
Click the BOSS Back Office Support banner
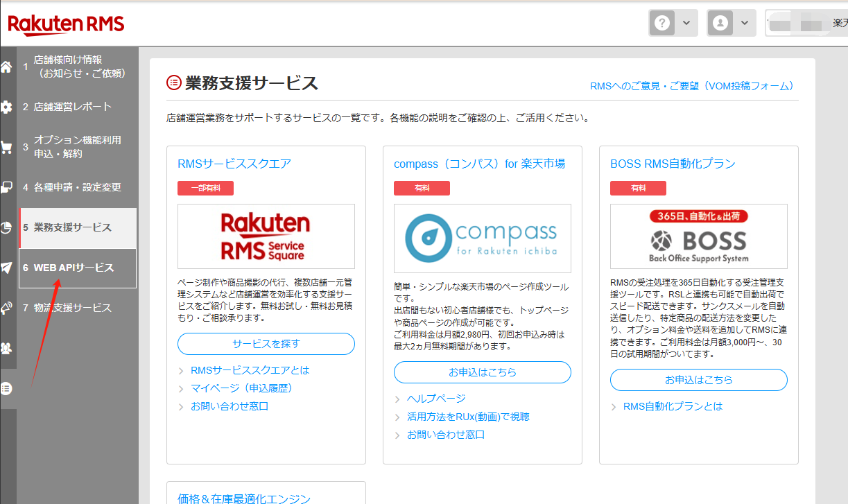pyautogui.click(x=699, y=236)
